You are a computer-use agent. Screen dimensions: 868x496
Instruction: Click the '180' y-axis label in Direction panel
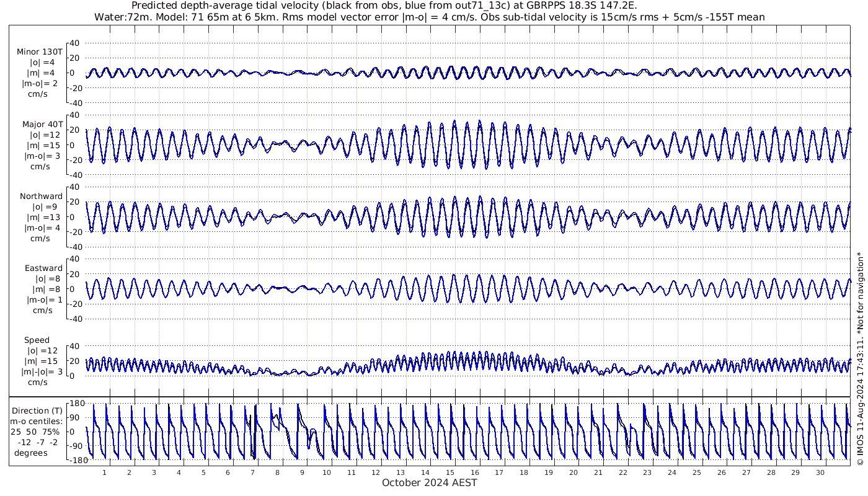[76, 404]
